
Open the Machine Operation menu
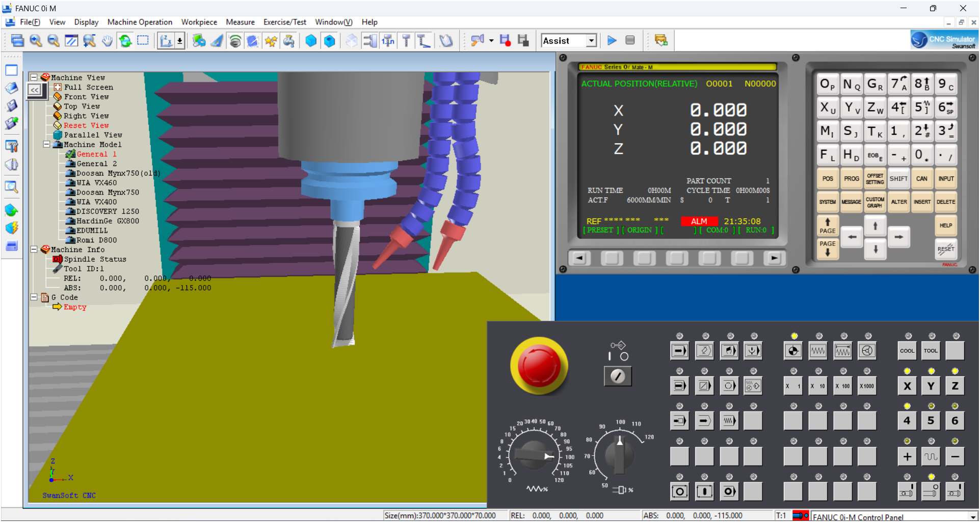[140, 22]
